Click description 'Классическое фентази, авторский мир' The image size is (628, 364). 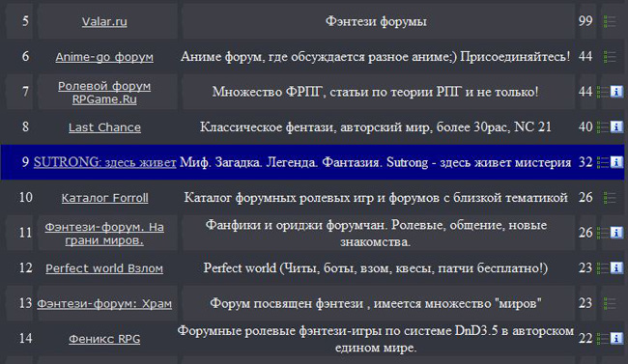[376, 126]
